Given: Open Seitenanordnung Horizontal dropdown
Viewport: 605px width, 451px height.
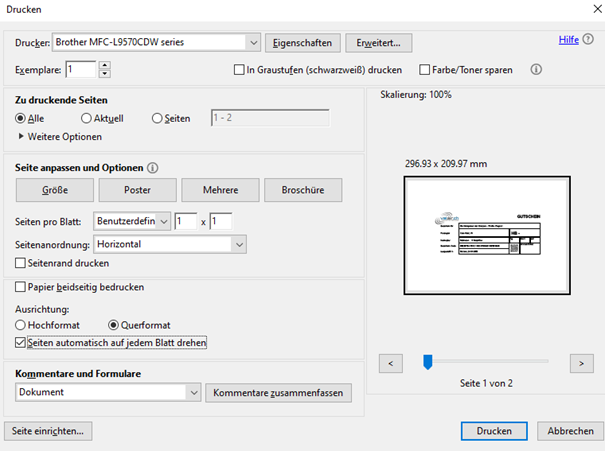Looking at the screenshot, I should pos(237,244).
